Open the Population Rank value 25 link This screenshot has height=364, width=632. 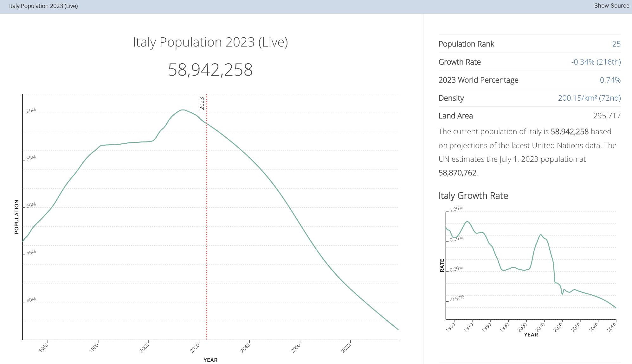616,44
